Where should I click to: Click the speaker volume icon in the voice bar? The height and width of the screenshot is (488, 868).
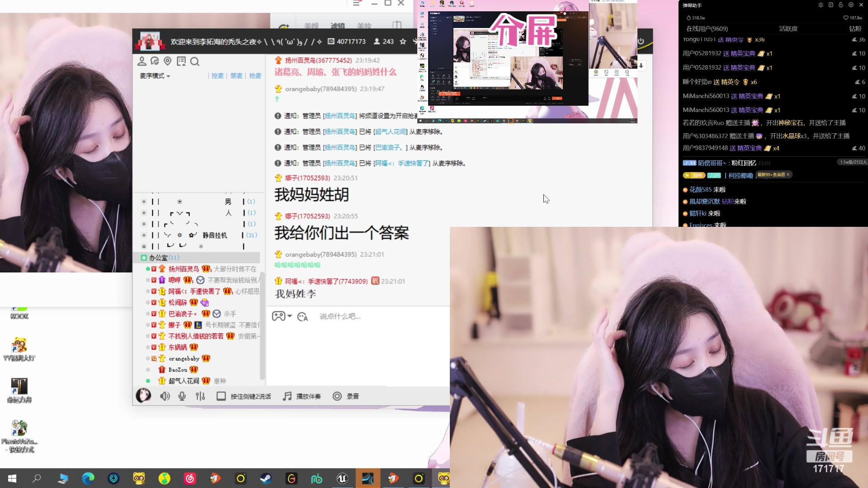tap(165, 396)
